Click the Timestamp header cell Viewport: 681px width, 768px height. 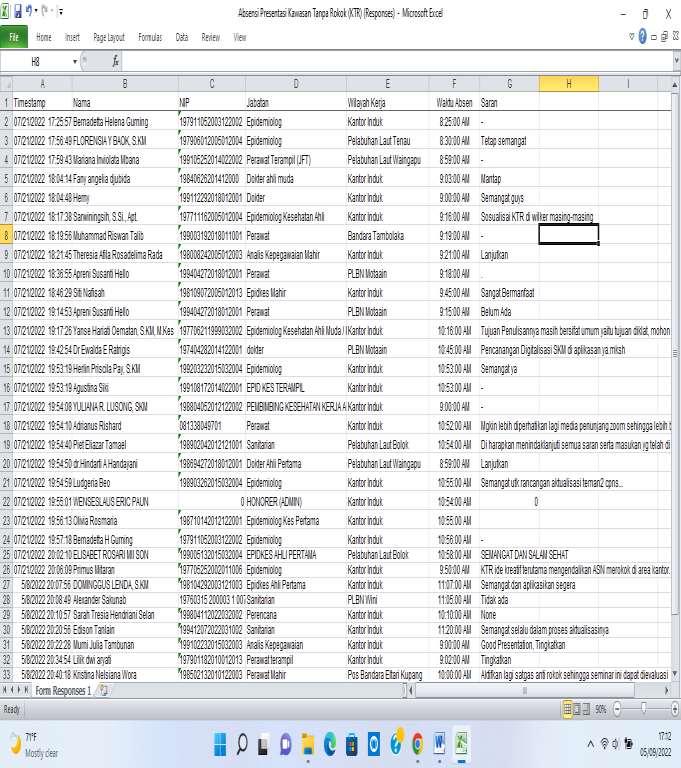pyautogui.click(x=42, y=103)
